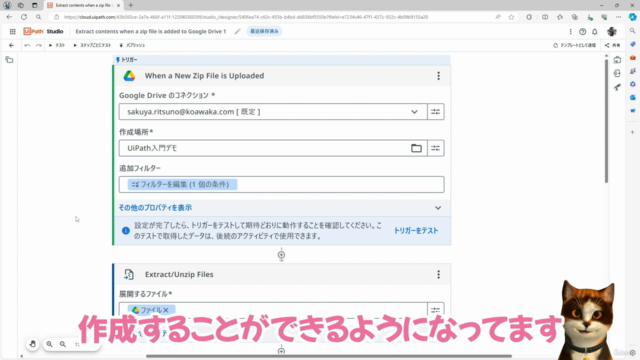The width and height of the screenshot is (640, 360).
Task: Open the project explorer panel icon
Action: (9, 60)
